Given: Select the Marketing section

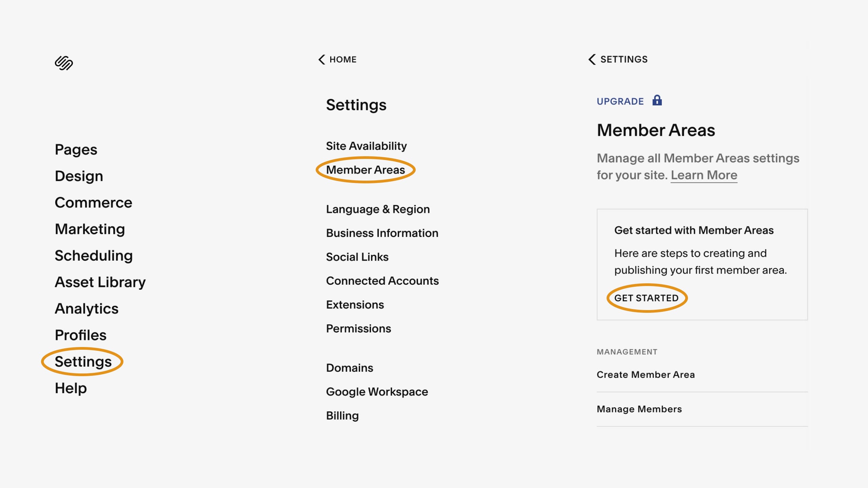Looking at the screenshot, I should (x=90, y=229).
